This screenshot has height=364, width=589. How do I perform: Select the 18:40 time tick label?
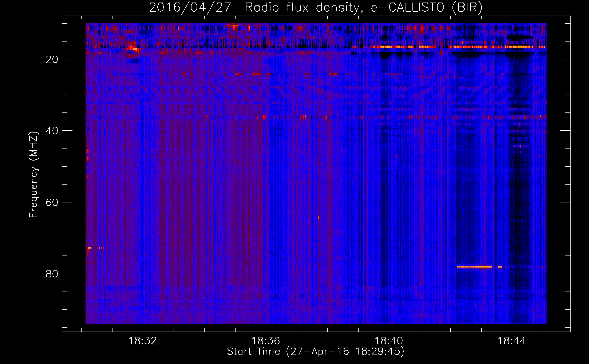pyautogui.click(x=389, y=341)
